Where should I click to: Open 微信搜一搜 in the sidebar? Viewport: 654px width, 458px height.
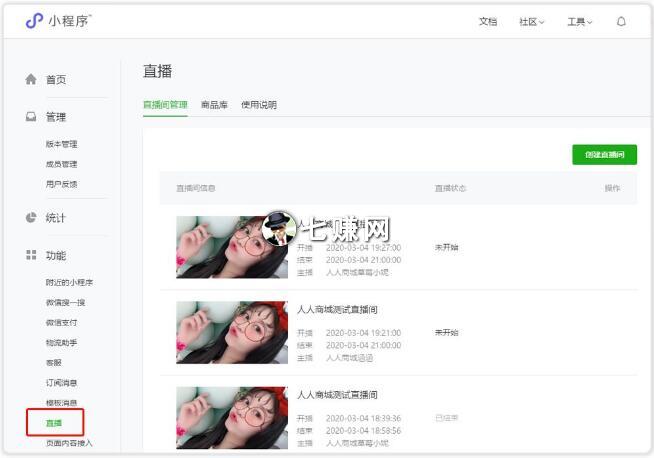[65, 302]
